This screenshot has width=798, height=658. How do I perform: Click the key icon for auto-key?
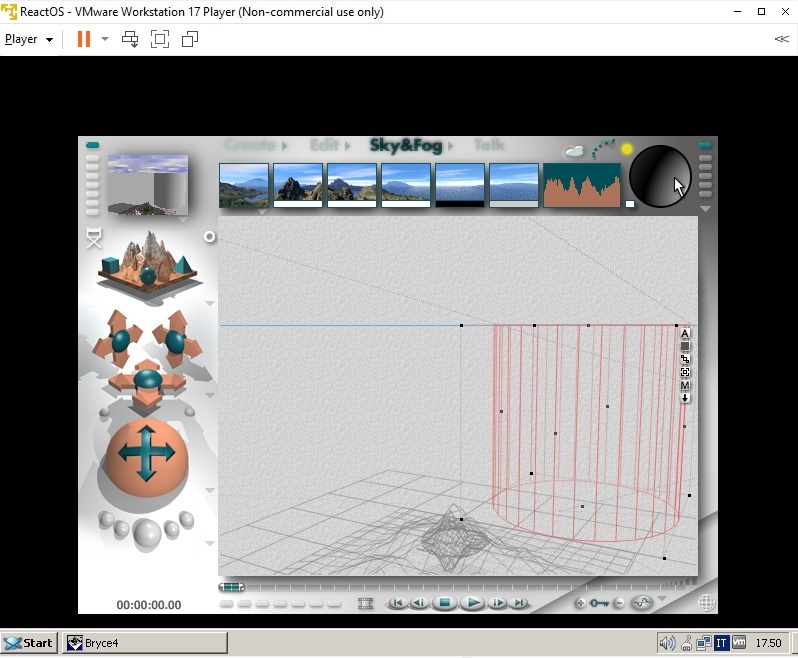[x=599, y=603]
